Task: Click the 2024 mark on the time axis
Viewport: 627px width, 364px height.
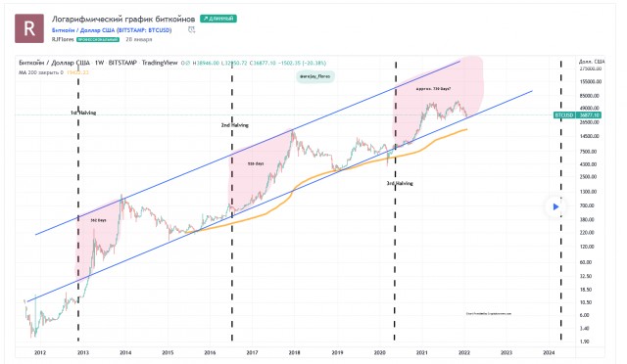Action: point(549,352)
